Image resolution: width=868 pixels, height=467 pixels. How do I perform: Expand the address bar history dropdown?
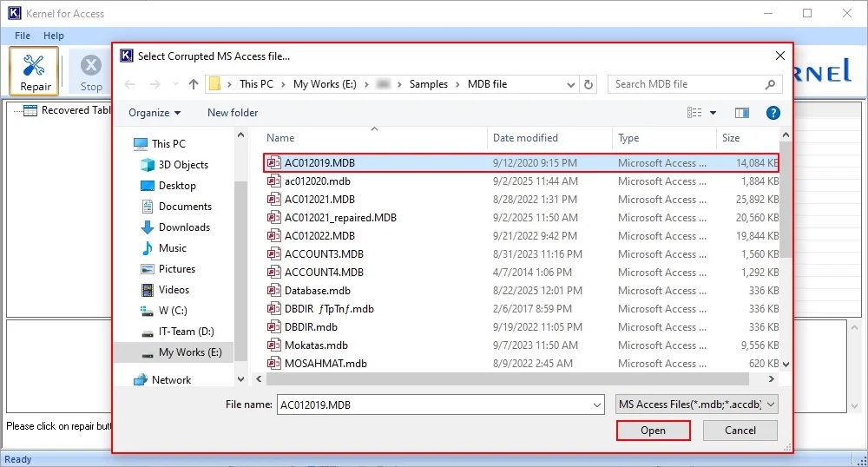[x=571, y=85]
